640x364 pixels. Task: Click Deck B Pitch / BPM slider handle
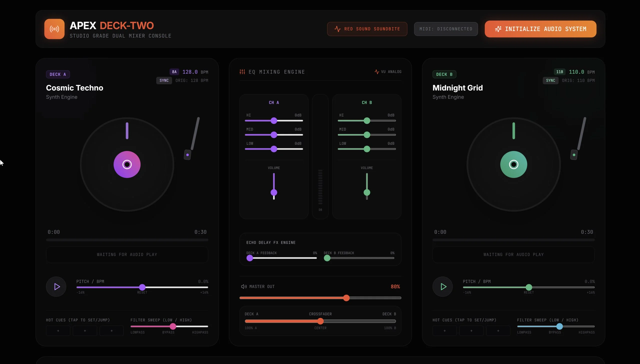tap(528, 287)
